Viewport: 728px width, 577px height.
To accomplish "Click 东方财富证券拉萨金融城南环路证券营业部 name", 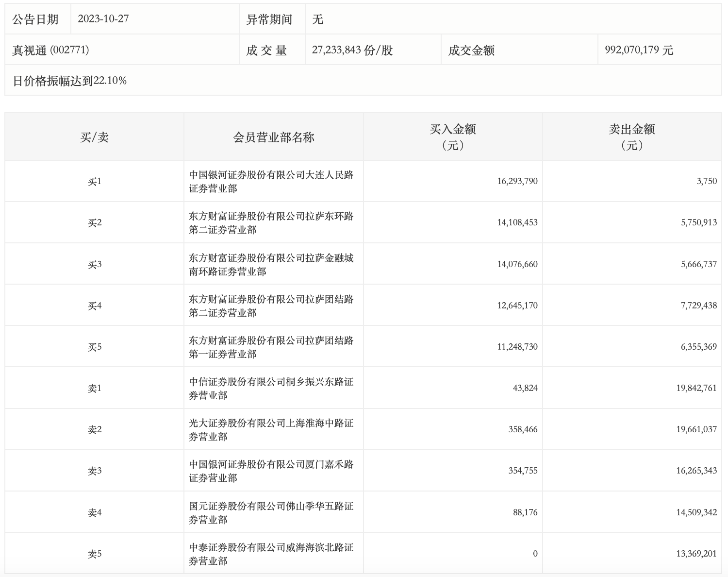I will coord(271,264).
